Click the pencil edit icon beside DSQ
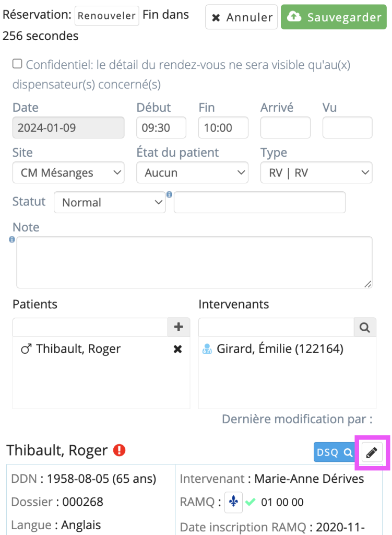 click(x=372, y=452)
